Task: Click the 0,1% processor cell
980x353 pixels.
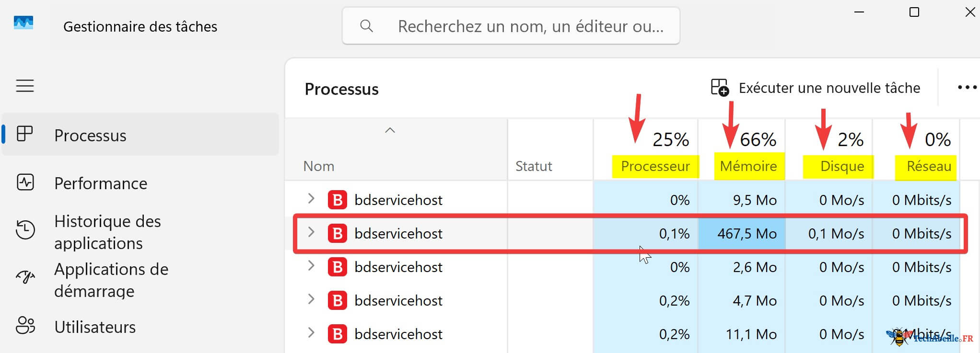Action: 646,233
